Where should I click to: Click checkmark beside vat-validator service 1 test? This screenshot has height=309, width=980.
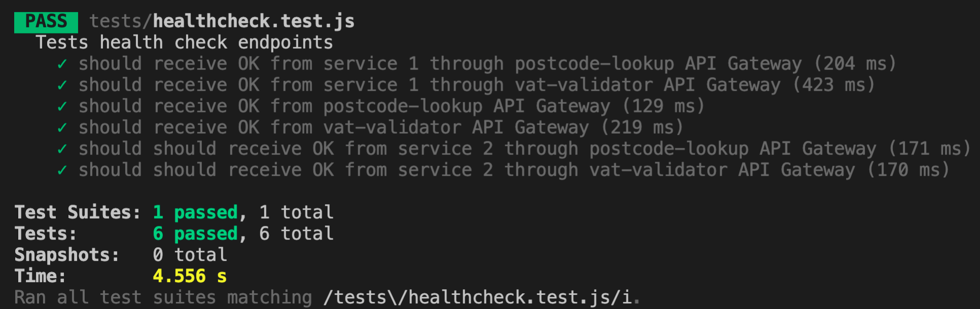point(62,86)
